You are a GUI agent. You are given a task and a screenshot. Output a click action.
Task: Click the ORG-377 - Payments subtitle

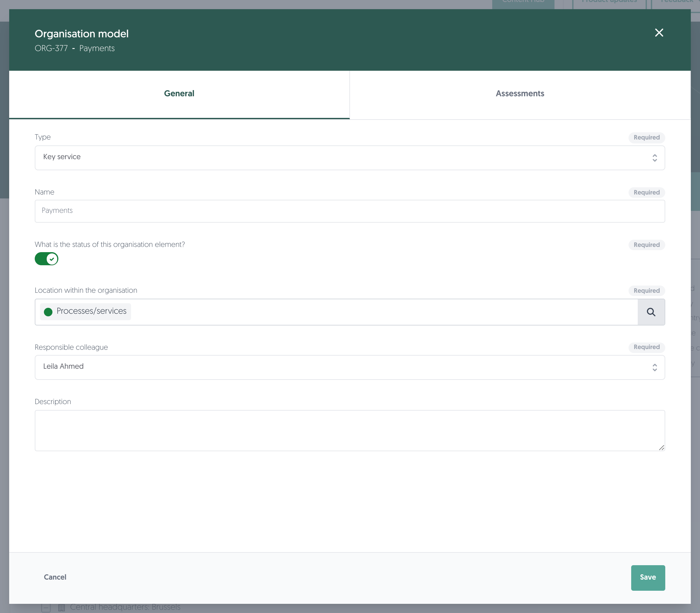pyautogui.click(x=75, y=48)
